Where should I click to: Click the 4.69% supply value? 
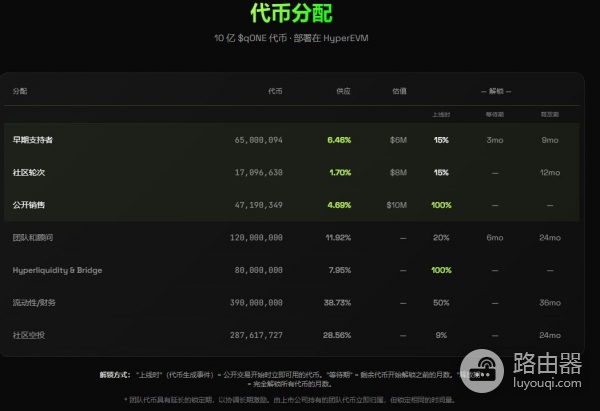click(x=339, y=205)
